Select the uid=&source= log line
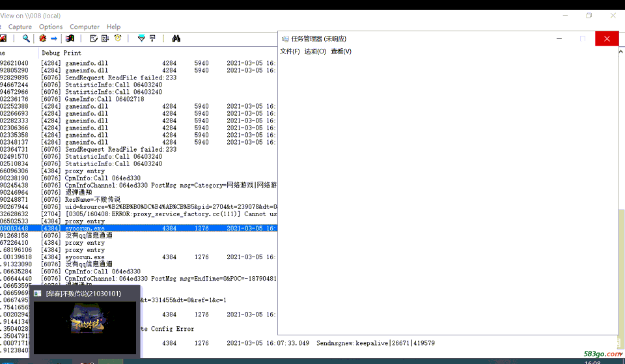Viewport: 625px width, 364px height. tap(138, 206)
